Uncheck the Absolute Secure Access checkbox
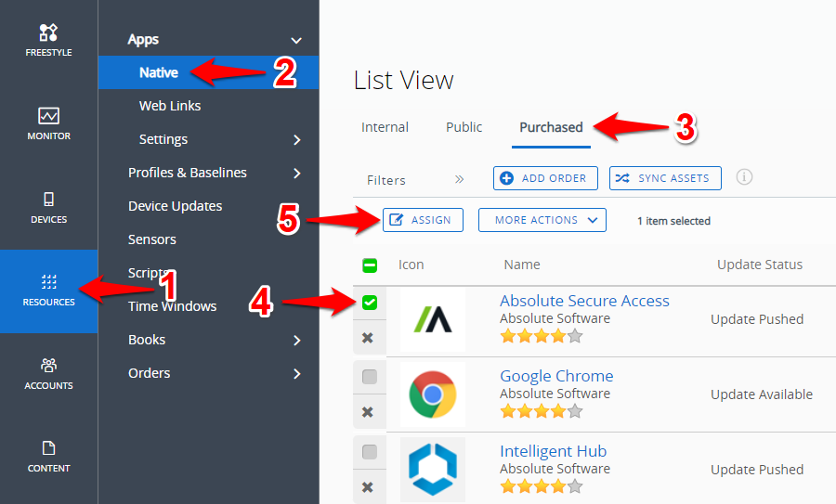This screenshot has height=504, width=836. (x=370, y=303)
